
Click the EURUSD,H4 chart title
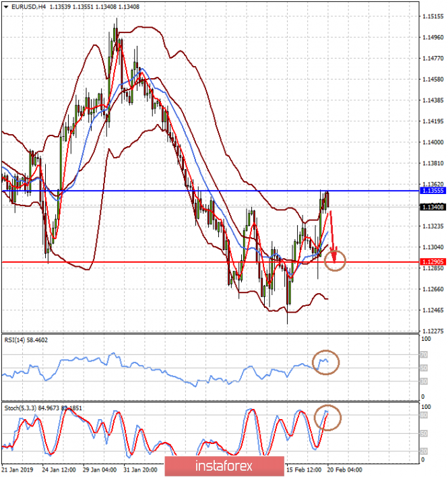(x=28, y=6)
